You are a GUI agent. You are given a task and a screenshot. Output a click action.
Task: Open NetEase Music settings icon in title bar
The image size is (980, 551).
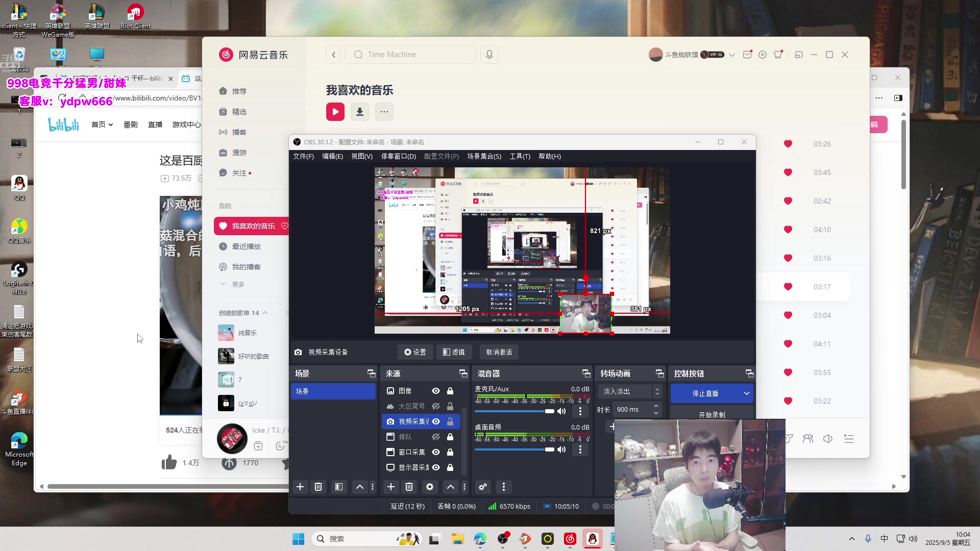coord(763,55)
